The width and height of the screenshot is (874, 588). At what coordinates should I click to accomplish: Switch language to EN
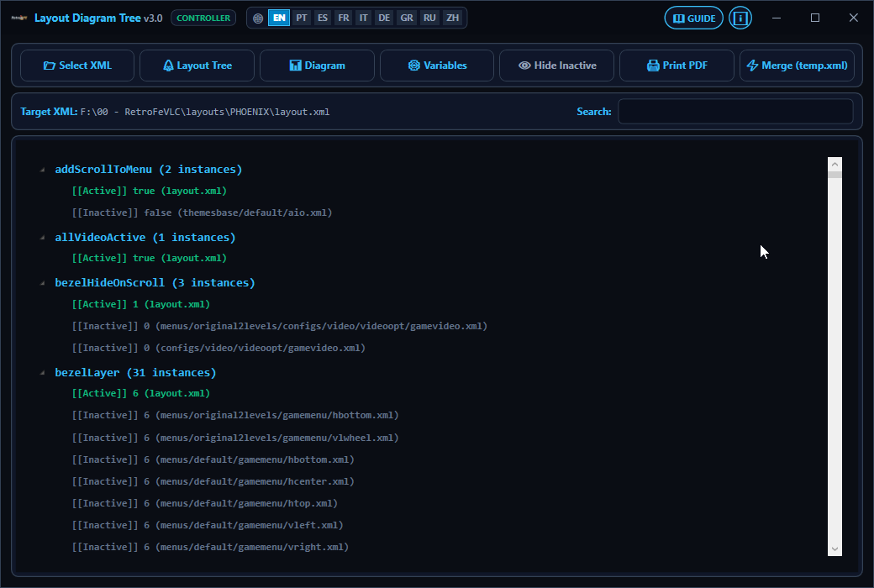[279, 18]
